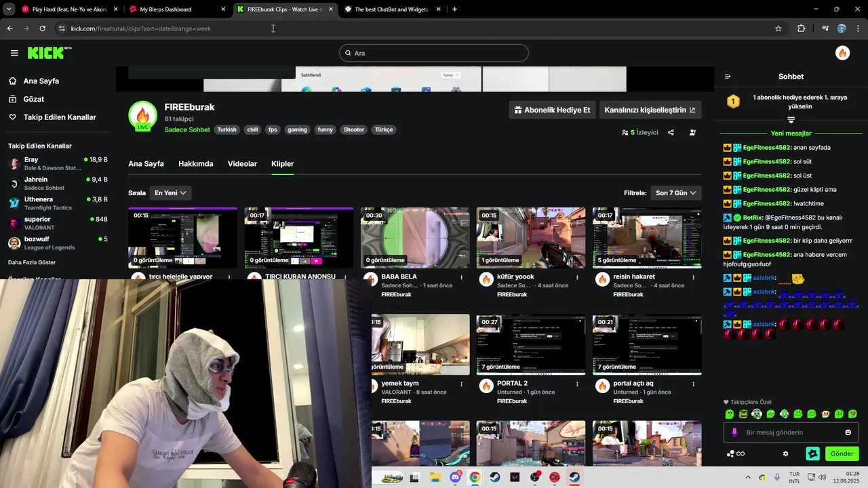Click the BotRix username in chat

pyautogui.click(x=753, y=218)
